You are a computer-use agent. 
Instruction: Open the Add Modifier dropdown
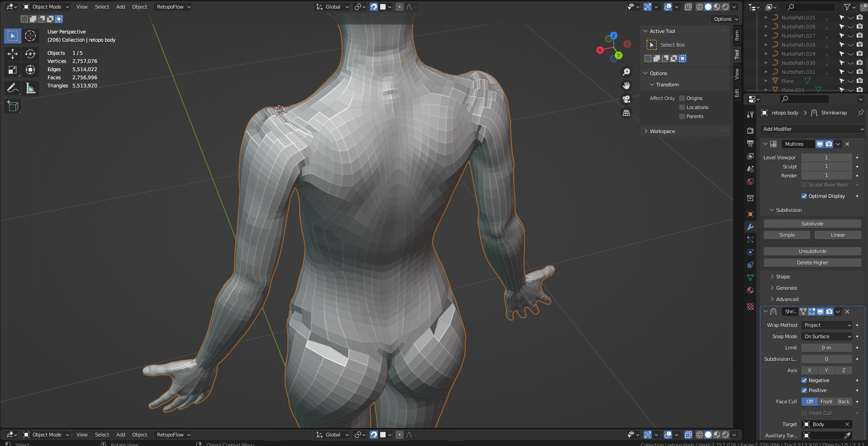tap(812, 129)
